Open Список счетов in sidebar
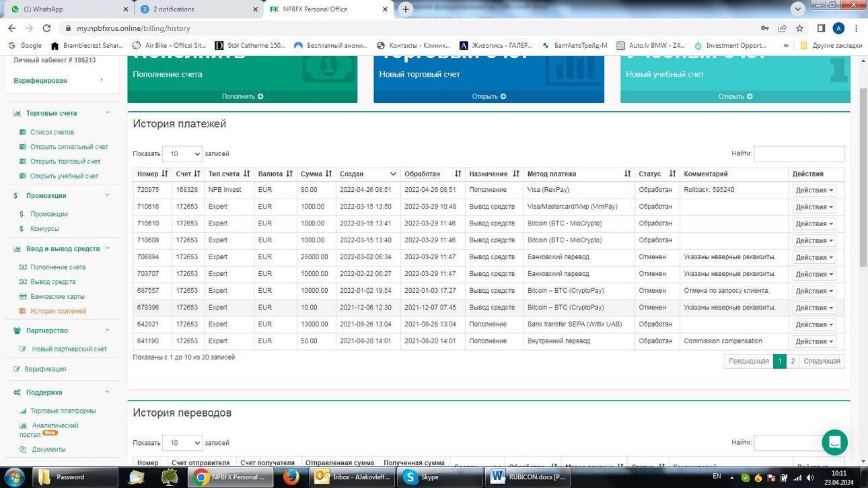The height and width of the screenshot is (488, 868). (x=52, y=133)
